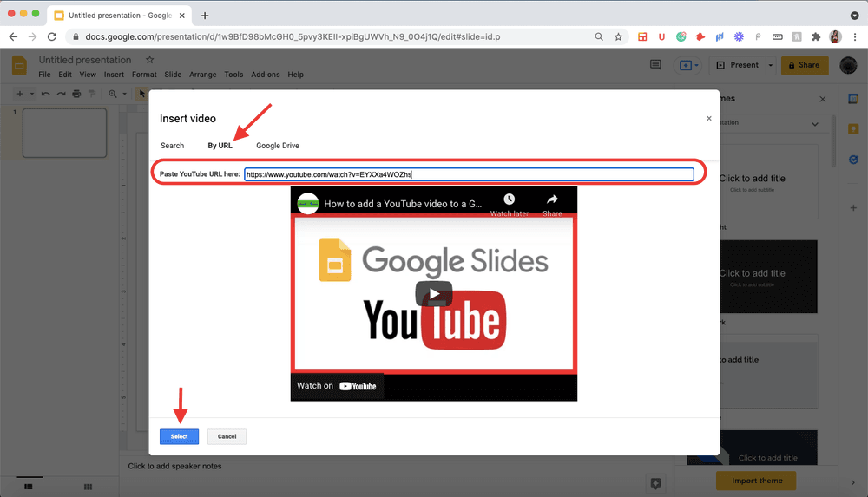Click the Zoom magnifier icon
Image resolution: width=868 pixels, height=497 pixels.
tap(112, 94)
